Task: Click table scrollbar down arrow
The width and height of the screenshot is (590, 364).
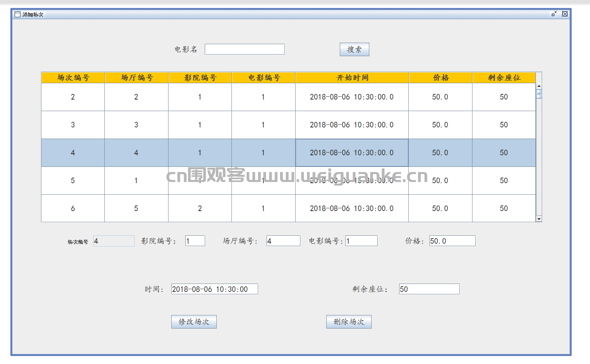Action: click(539, 219)
